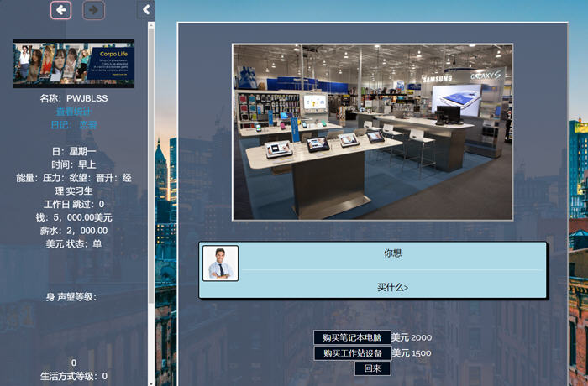The height and width of the screenshot is (386, 588).
Task: Click the electronics store photo
Action: pyautogui.click(x=372, y=132)
